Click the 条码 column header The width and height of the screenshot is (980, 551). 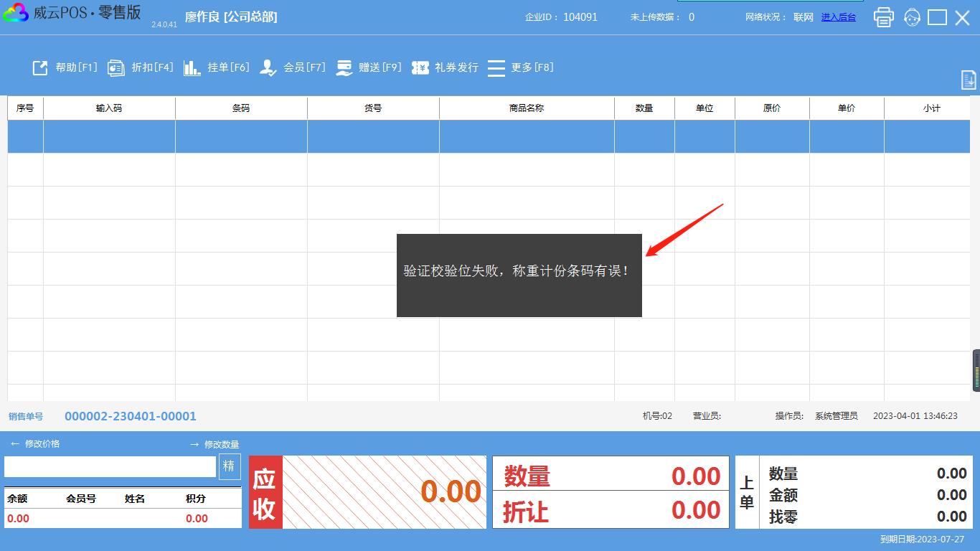[x=241, y=108]
